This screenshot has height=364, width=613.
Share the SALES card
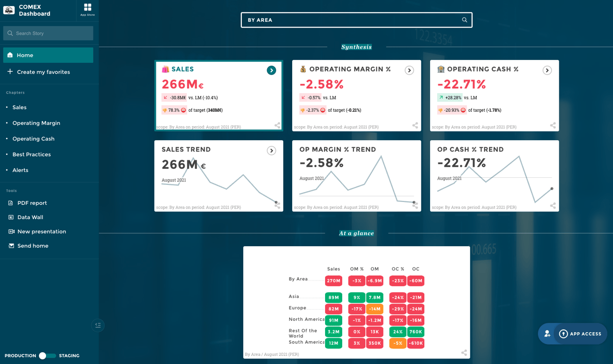[278, 126]
